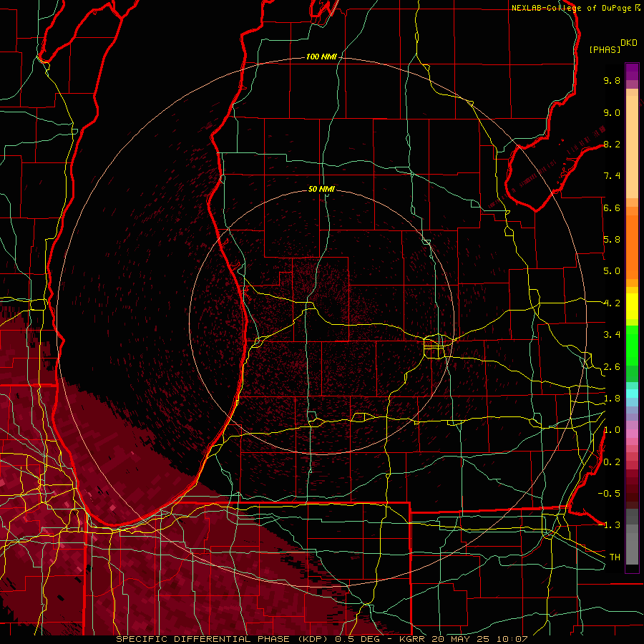
Task: Click the 2.6 value on the color scale
Action: click(612, 367)
